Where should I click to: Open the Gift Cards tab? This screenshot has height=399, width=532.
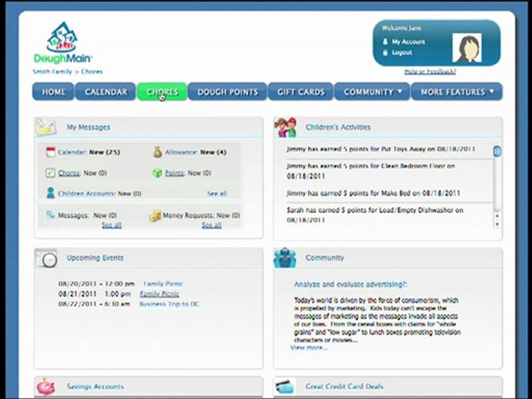300,91
